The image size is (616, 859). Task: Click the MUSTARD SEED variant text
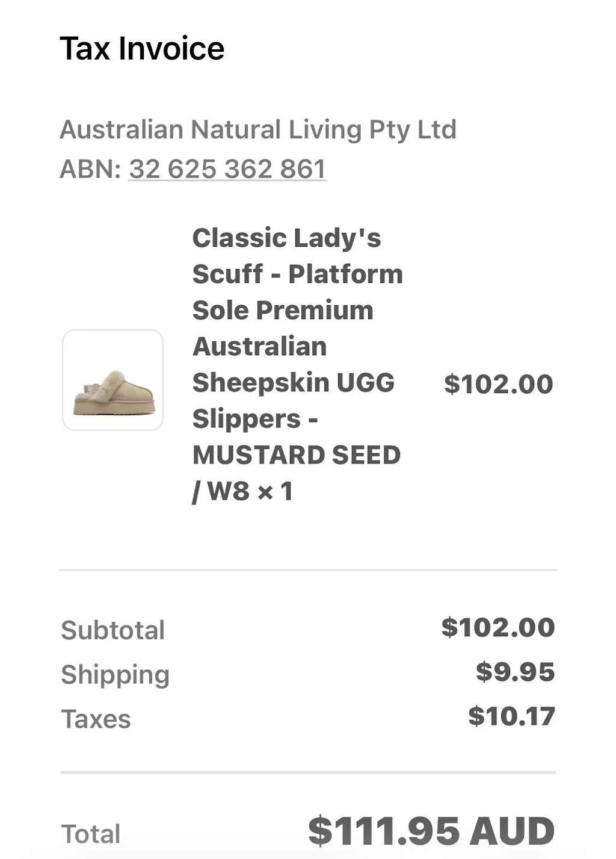pos(297,455)
